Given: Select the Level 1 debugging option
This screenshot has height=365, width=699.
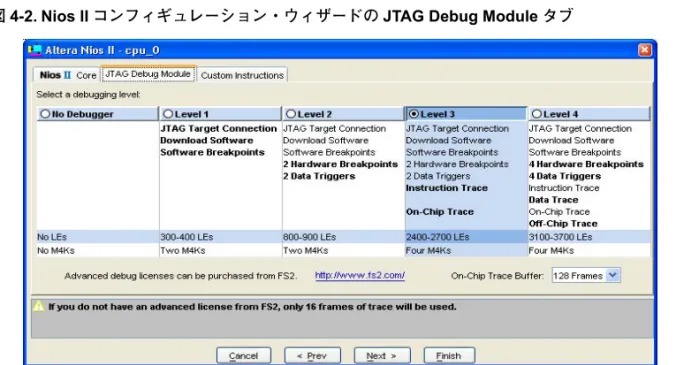Looking at the screenshot, I should pyautogui.click(x=168, y=114).
